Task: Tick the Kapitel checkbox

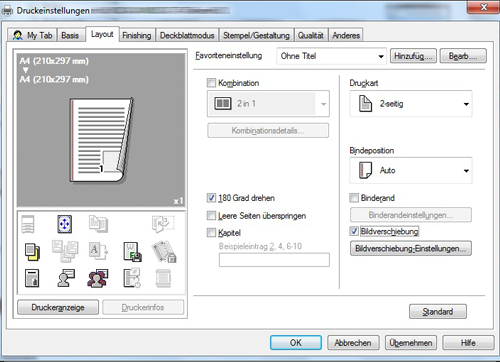Action: point(211,232)
